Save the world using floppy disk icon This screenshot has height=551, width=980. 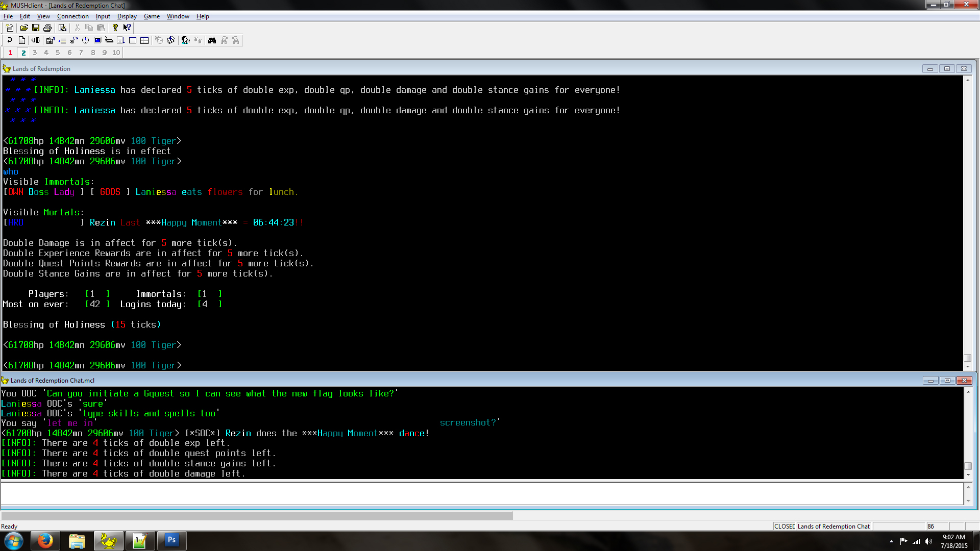[36, 28]
